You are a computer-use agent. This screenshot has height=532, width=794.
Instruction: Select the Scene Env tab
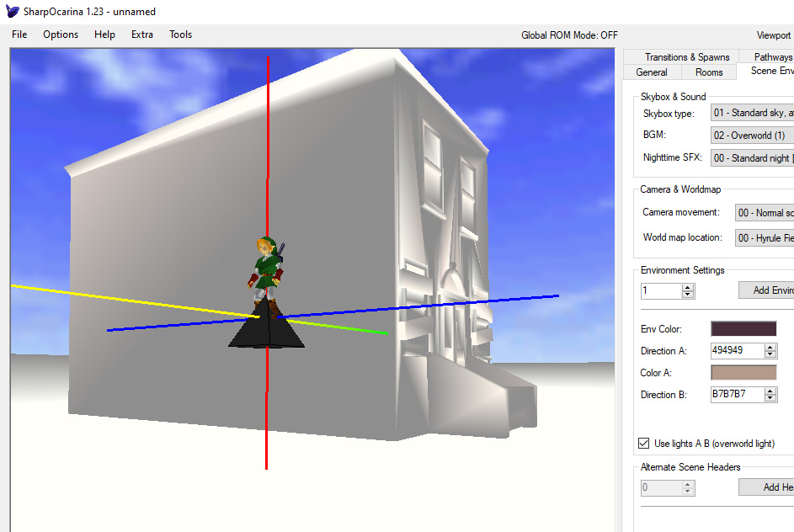[765, 71]
